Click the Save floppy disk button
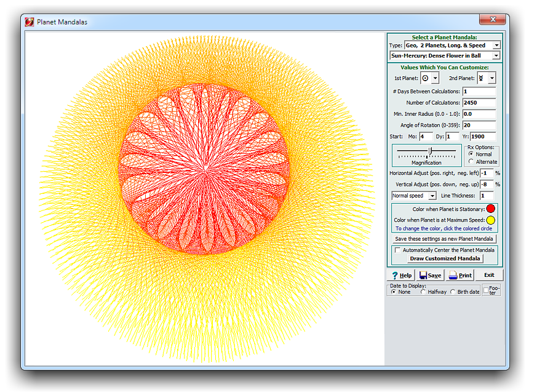 pos(429,275)
